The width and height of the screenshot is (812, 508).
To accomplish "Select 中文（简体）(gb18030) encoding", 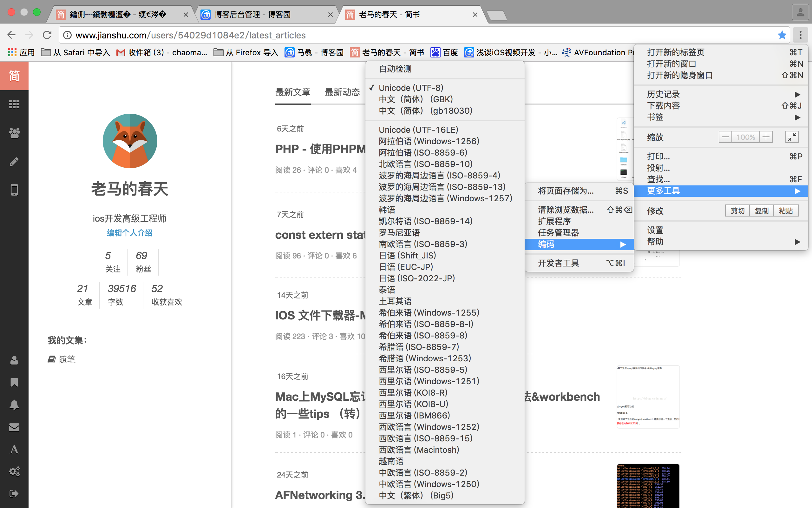I will coord(445,110).
